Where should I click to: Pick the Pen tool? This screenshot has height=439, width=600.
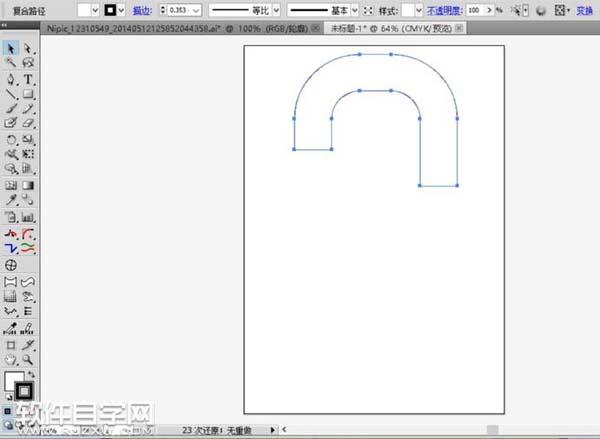[11, 78]
